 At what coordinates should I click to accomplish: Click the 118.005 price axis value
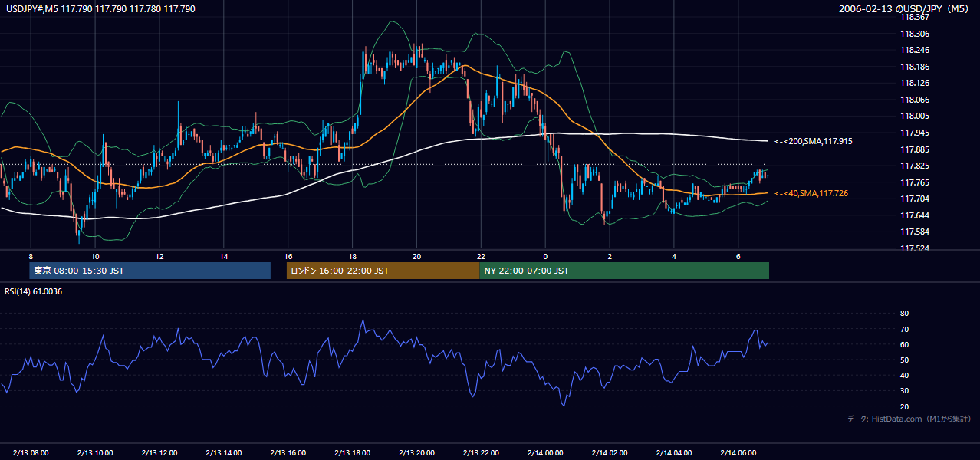click(x=914, y=116)
